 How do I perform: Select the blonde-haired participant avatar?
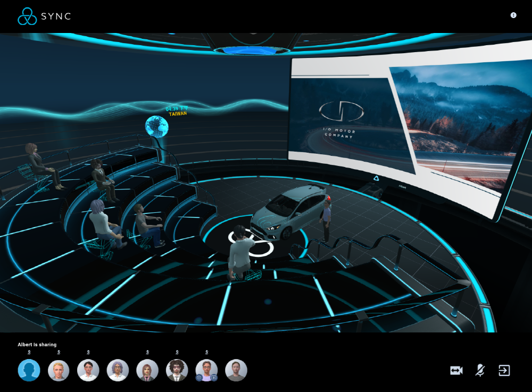pos(59,370)
